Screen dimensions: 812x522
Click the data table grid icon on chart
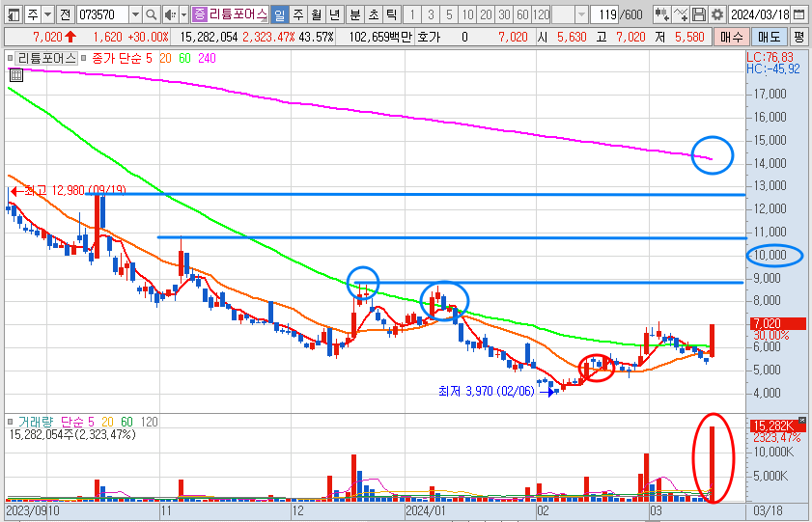(16, 75)
